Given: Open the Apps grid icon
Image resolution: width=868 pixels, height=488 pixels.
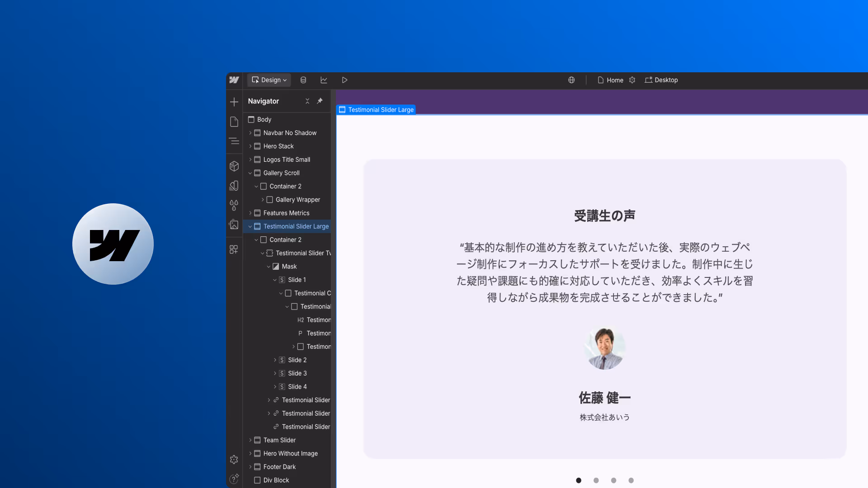Looking at the screenshot, I should pos(234,249).
